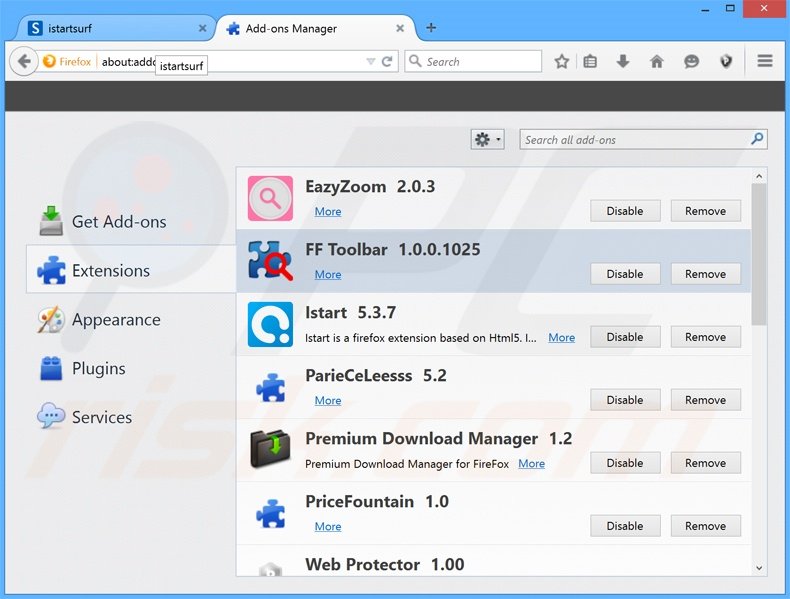
Task: Open More link for Premium Download Manager
Action: click(x=532, y=463)
